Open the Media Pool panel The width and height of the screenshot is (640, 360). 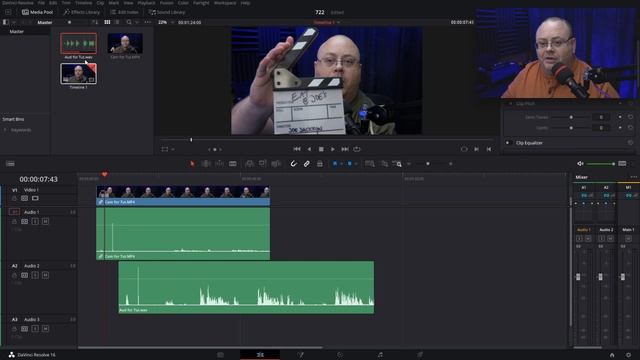click(x=37, y=12)
